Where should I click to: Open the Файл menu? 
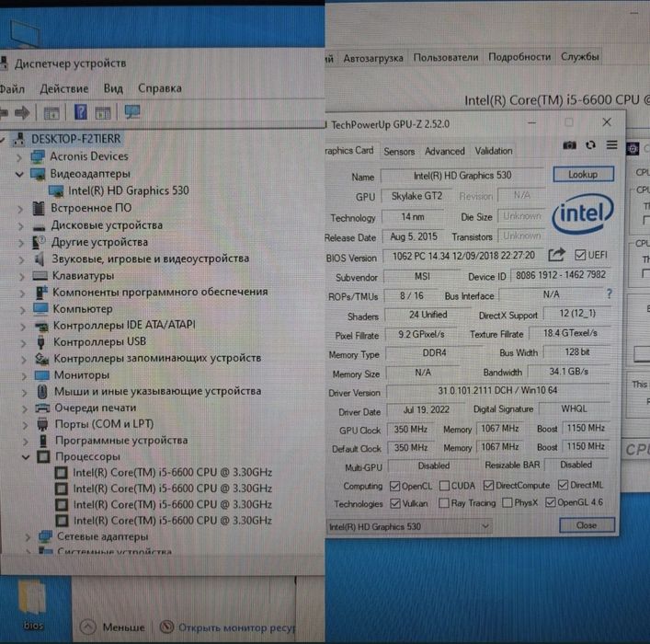(x=12, y=89)
